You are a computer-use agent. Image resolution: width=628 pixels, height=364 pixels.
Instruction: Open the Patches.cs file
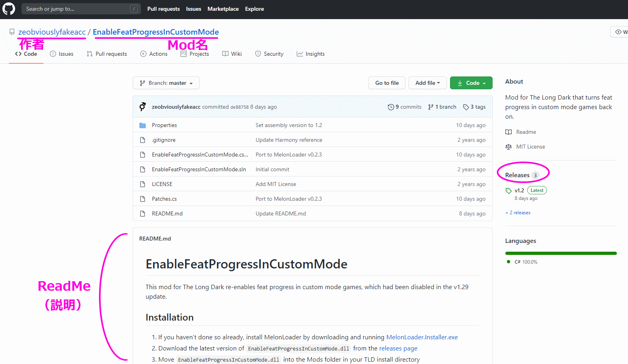[164, 199]
